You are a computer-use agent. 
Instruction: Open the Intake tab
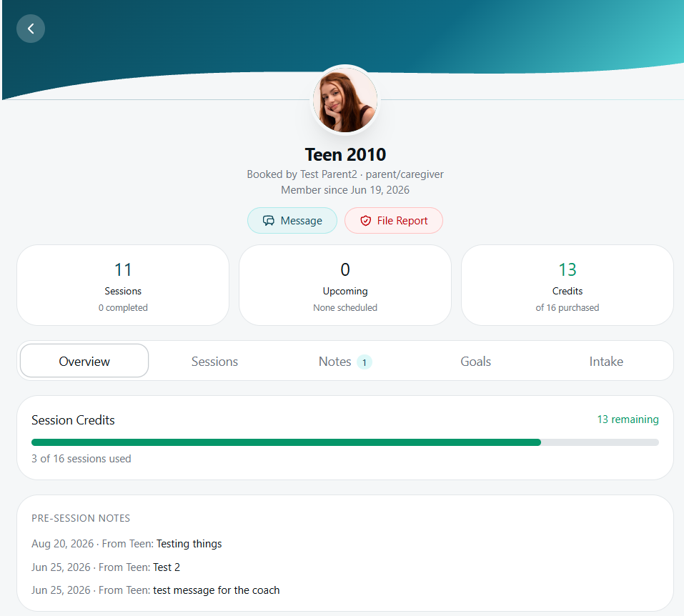click(606, 361)
